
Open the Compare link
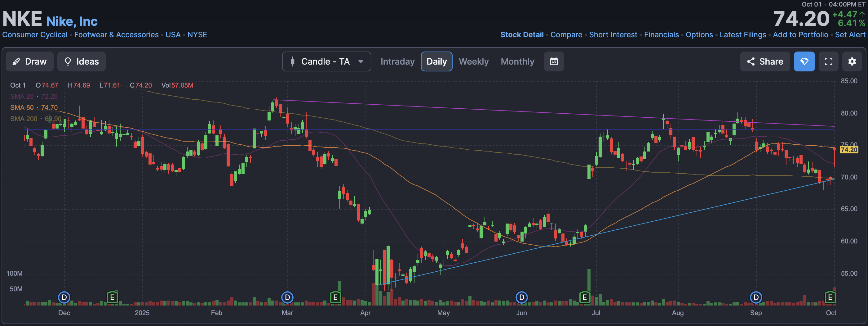click(x=566, y=35)
